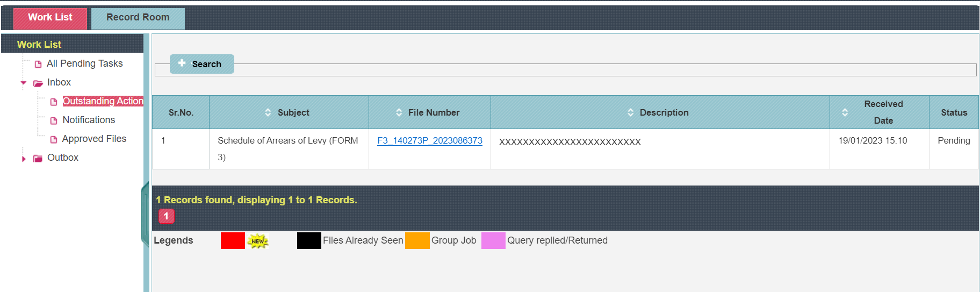
Task: Sort table by Received Date arrows
Action: [845, 112]
